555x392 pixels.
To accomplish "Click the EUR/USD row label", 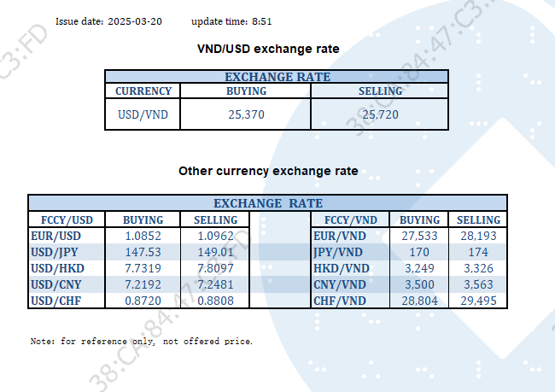I will (55, 236).
